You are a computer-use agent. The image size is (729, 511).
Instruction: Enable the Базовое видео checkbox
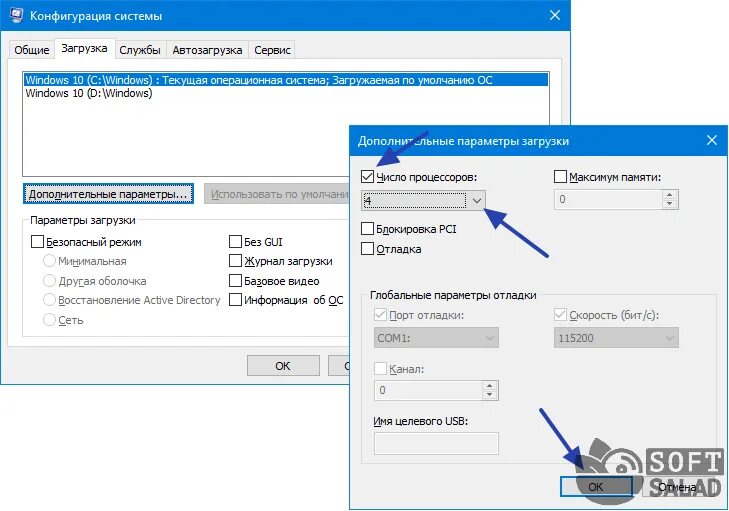235,281
